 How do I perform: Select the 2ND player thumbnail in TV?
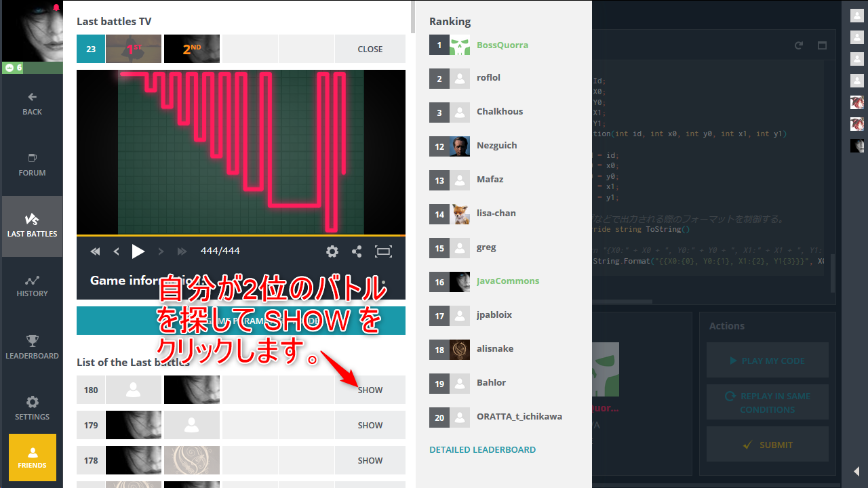click(x=192, y=49)
